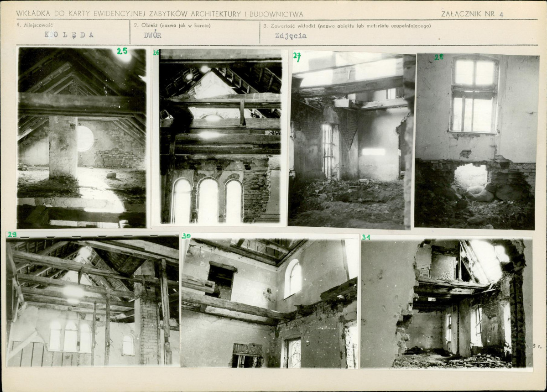Click the Zdjęcia content field value

[291, 36]
